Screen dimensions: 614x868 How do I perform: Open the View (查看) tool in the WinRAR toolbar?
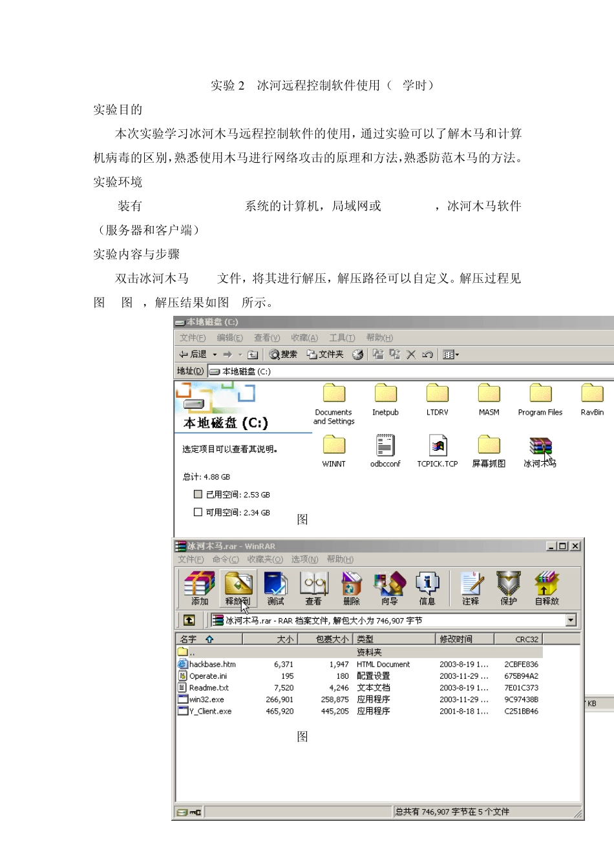point(313,588)
